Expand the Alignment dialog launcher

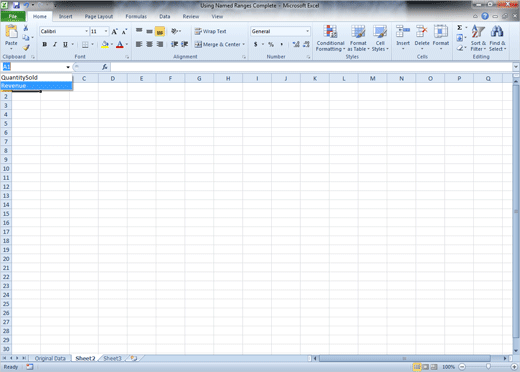pos(244,57)
